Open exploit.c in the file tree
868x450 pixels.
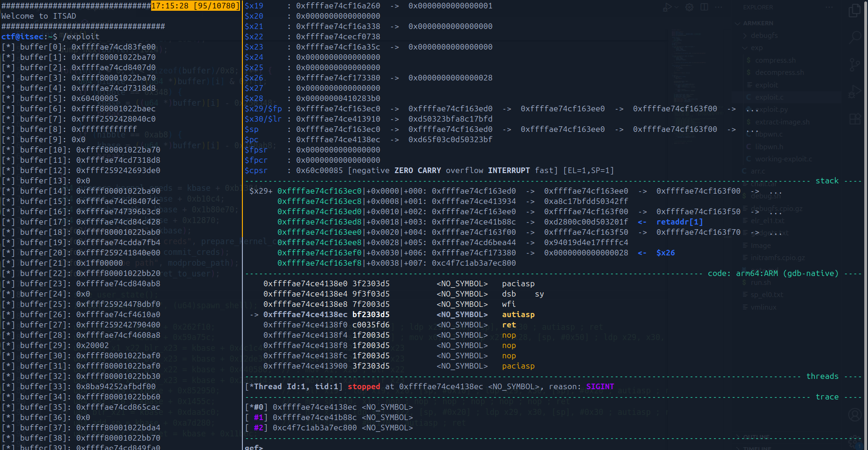(769, 97)
